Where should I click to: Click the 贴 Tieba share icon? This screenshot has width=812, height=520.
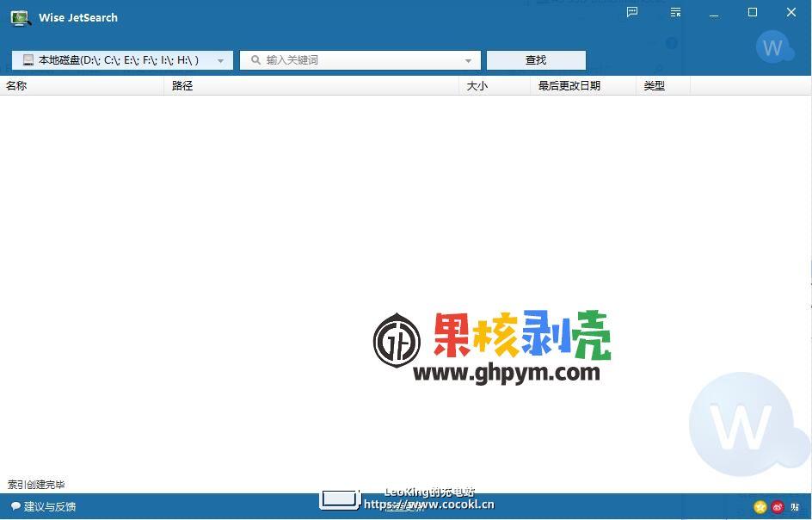(x=795, y=506)
